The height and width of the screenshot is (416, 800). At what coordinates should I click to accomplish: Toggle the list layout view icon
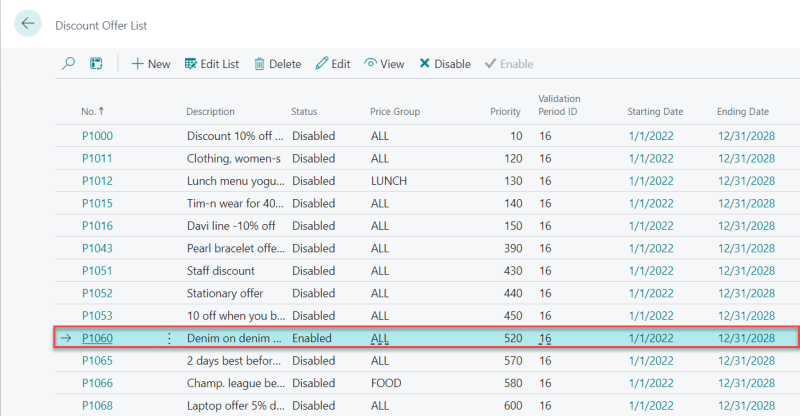tap(96, 64)
